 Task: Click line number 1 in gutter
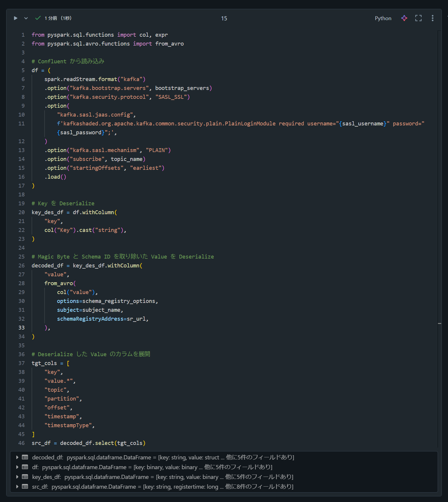coord(23,35)
